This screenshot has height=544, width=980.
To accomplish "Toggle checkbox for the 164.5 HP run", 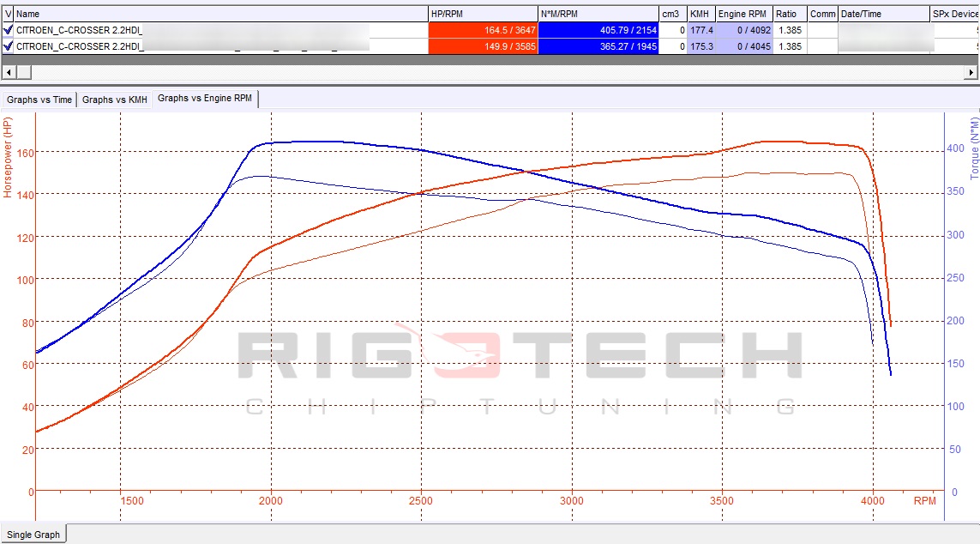I will 8,30.
